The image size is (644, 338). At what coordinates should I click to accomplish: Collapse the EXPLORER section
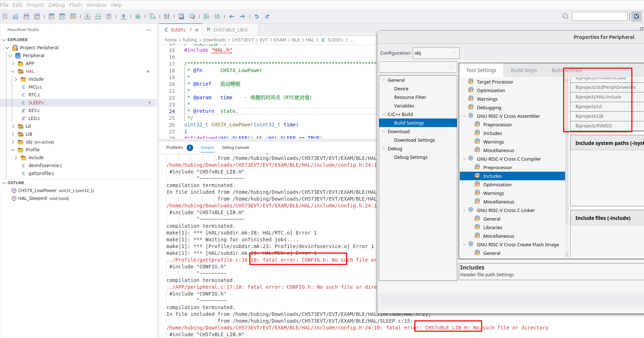pyautogui.click(x=4, y=40)
